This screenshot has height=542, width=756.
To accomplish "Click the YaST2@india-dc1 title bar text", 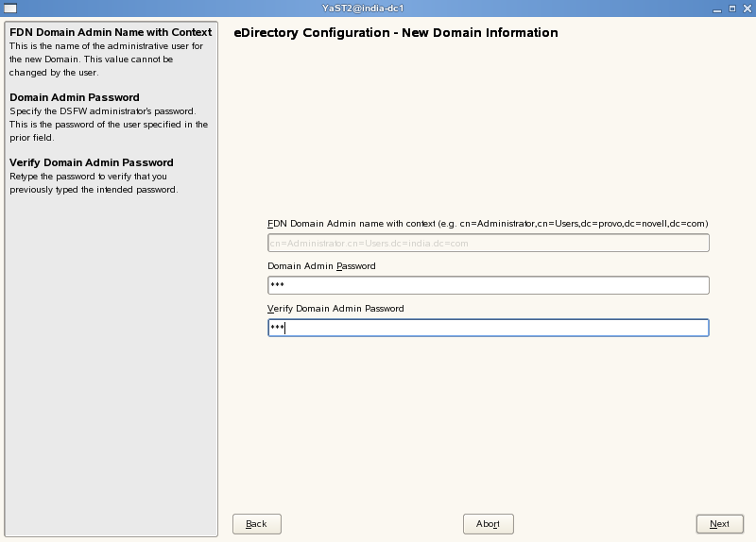I will pyautogui.click(x=377, y=8).
